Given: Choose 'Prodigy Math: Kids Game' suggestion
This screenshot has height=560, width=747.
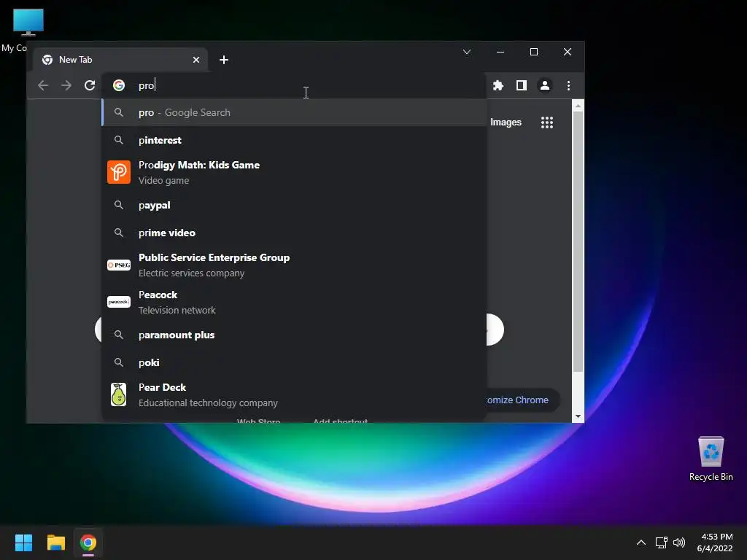Looking at the screenshot, I should (294, 172).
